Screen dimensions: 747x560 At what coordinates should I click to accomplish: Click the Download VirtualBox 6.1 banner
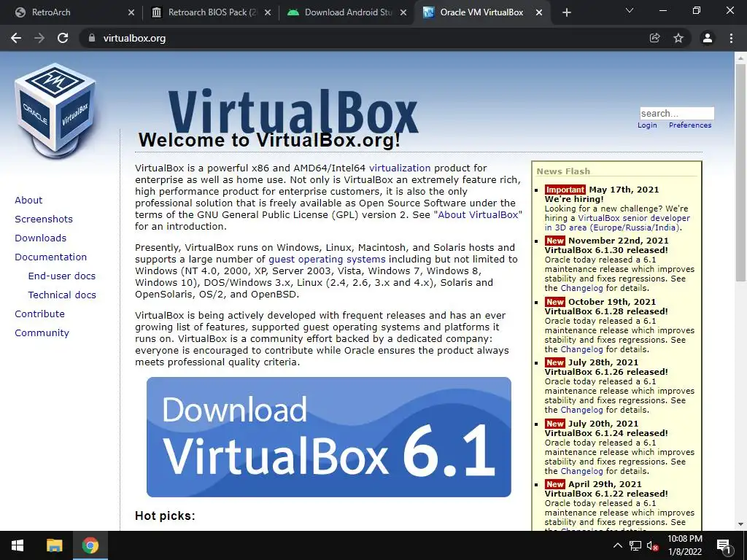click(329, 437)
